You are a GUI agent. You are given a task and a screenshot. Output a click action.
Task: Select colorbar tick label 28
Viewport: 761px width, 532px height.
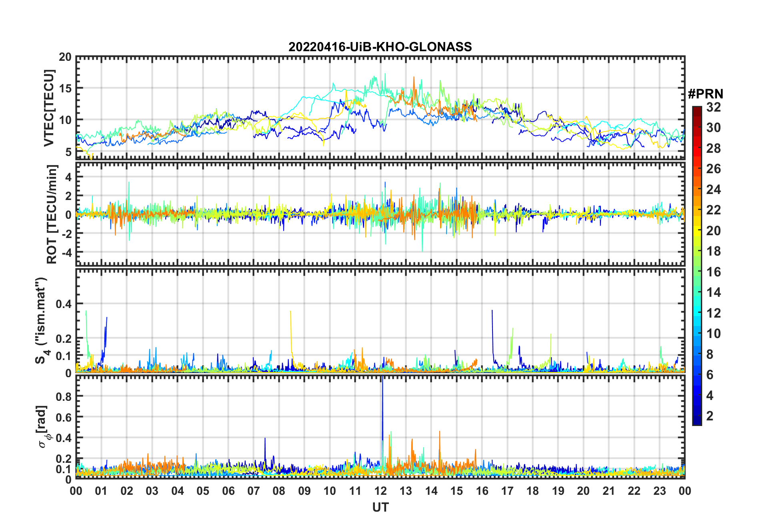(713, 148)
